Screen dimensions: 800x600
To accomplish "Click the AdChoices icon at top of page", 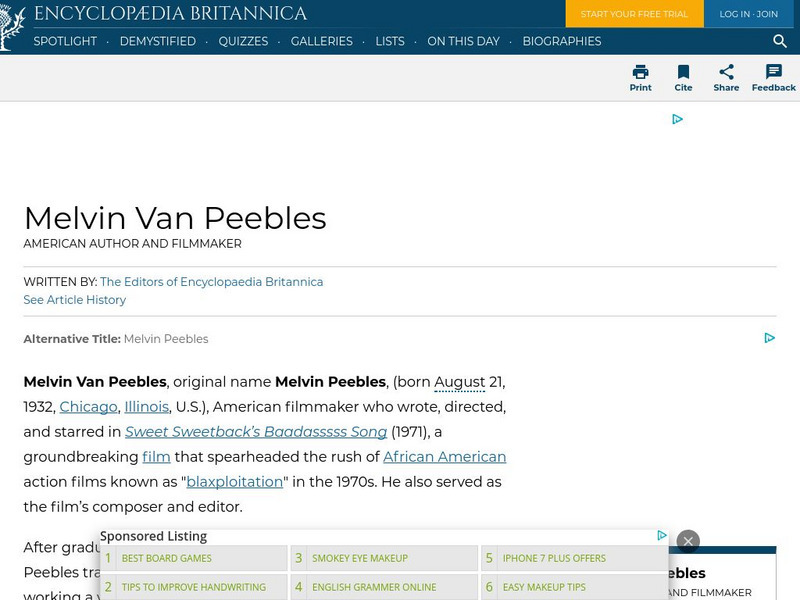I will click(x=678, y=118).
